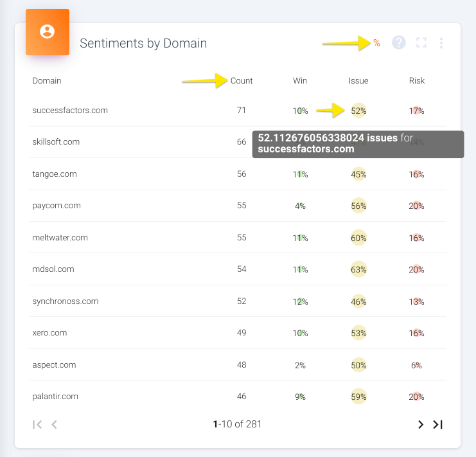Image resolution: width=476 pixels, height=457 pixels.
Task: Click the 53% issue badge for xero.com
Action: point(358,333)
